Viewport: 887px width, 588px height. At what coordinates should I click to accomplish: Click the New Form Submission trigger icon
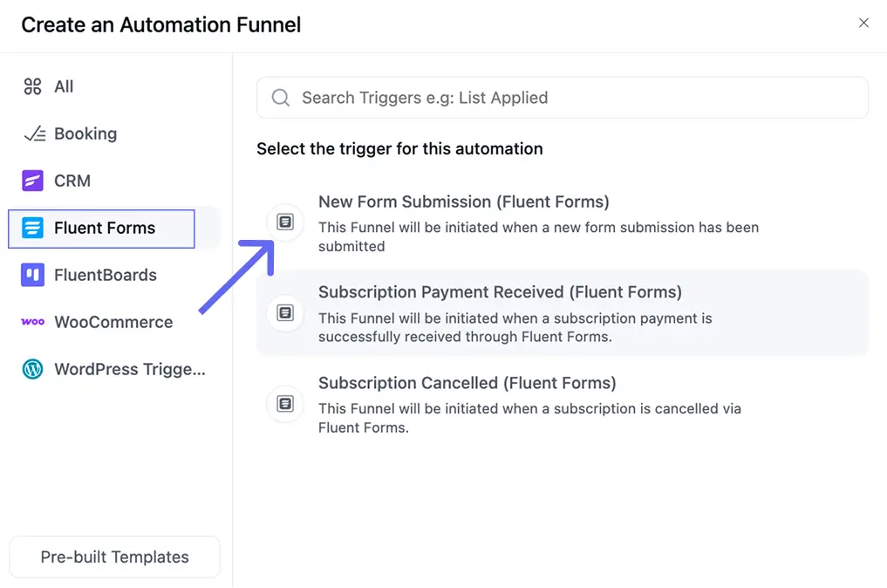[x=285, y=222]
